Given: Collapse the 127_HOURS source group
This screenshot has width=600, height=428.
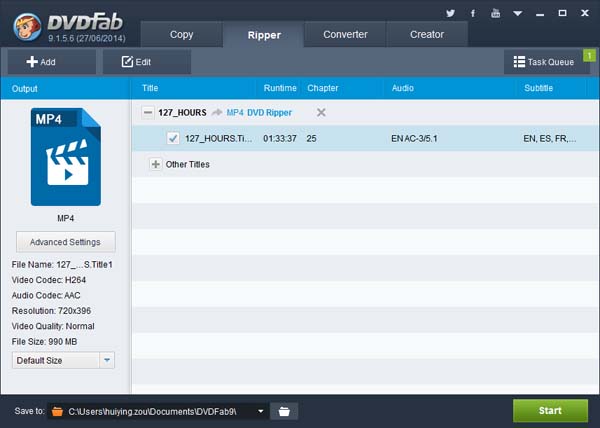Looking at the screenshot, I should coord(148,112).
